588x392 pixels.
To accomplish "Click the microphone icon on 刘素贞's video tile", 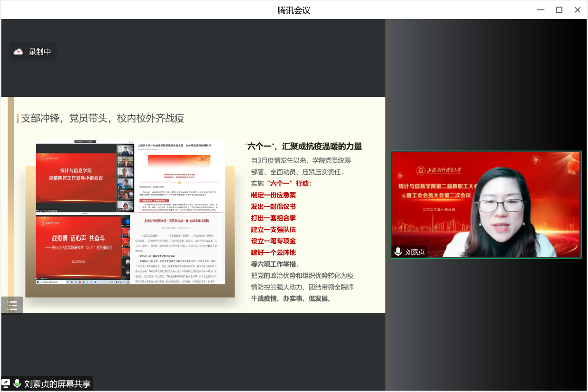I will [398, 252].
